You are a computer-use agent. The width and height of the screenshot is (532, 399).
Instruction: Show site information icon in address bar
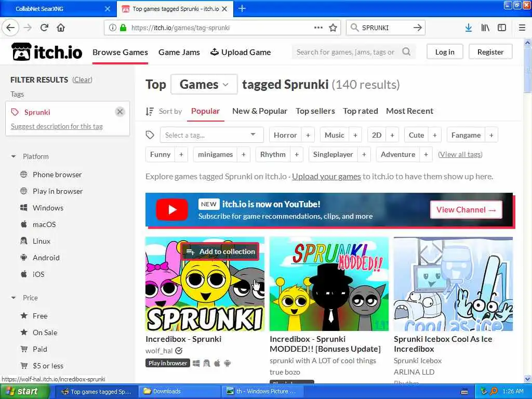[113, 28]
